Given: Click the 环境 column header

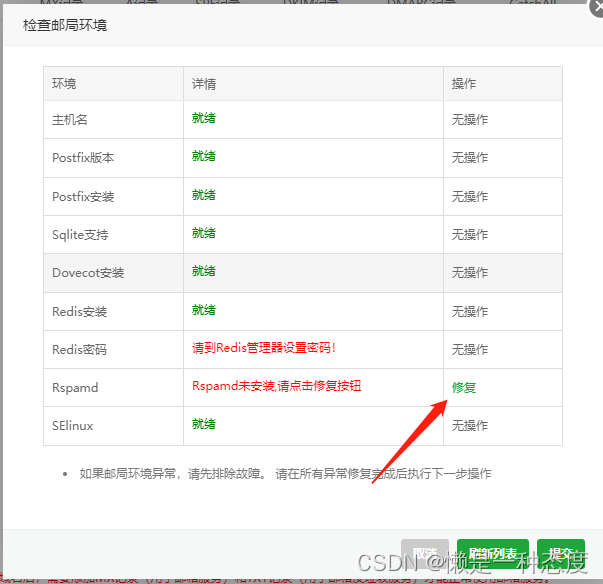Looking at the screenshot, I should [x=64, y=83].
